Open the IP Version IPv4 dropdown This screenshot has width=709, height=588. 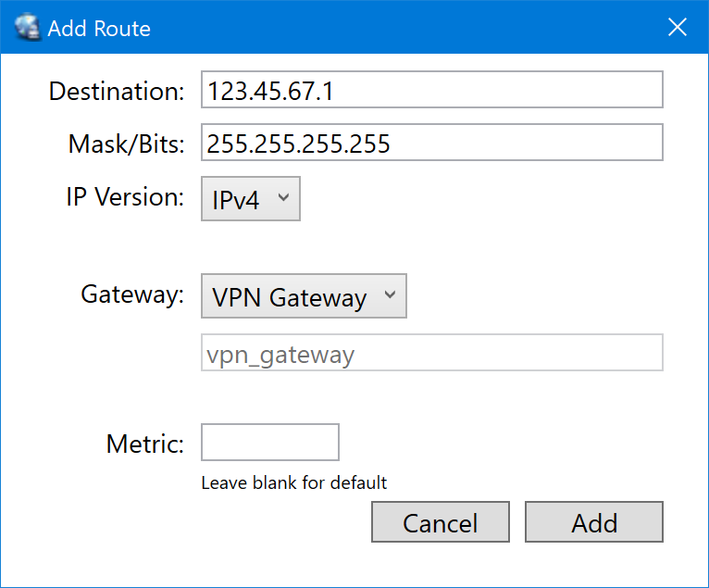[x=250, y=199]
